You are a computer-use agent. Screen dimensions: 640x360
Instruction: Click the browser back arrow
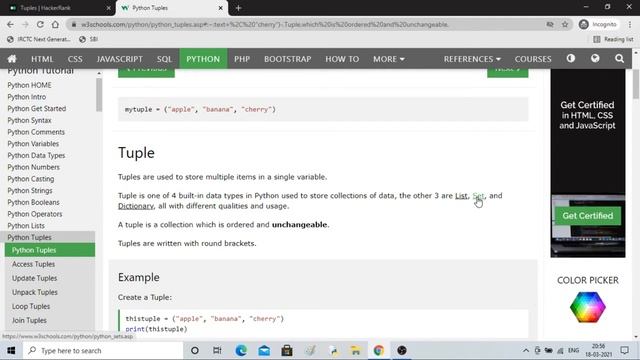[10, 24]
